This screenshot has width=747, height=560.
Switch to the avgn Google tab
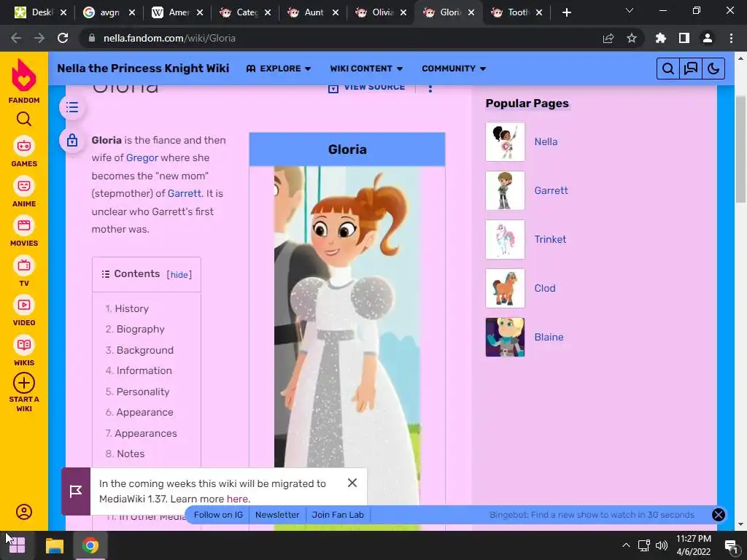[109, 12]
